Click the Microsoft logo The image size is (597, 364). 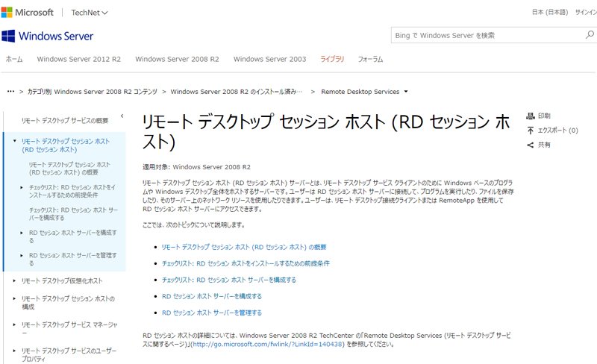coord(28,13)
